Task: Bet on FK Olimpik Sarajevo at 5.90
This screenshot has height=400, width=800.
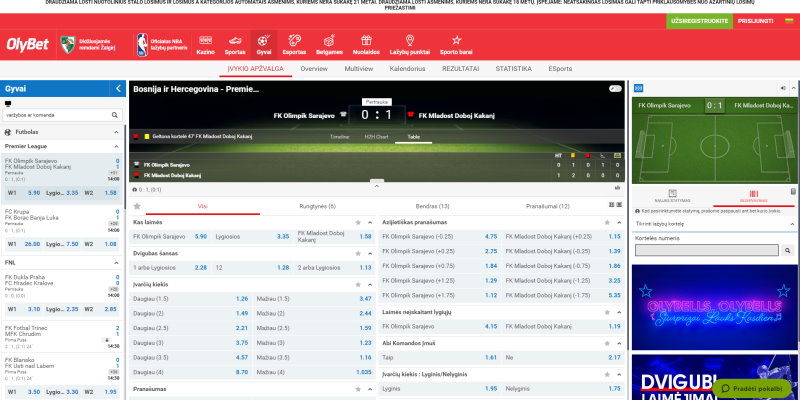Action: pos(170,237)
